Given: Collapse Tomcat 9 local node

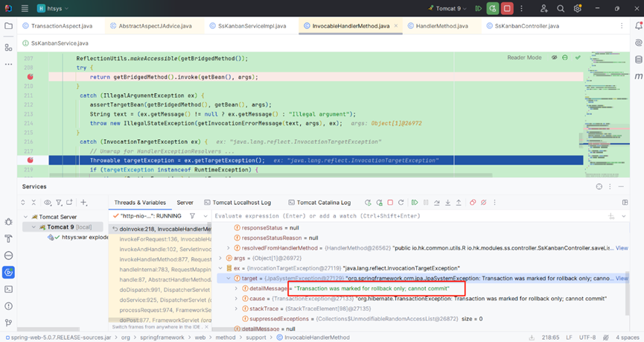Looking at the screenshot, I should click(x=34, y=227).
